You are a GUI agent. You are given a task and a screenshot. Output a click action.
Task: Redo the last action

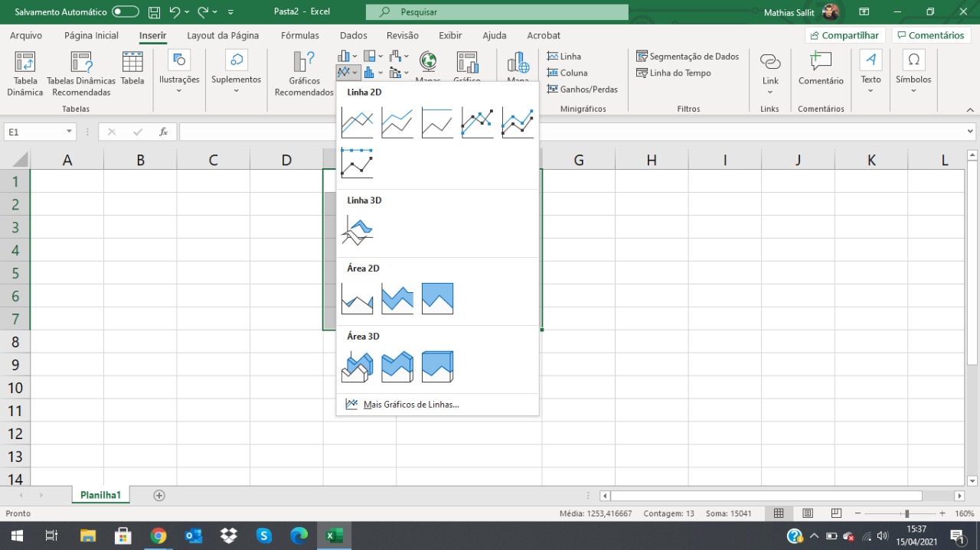203,12
